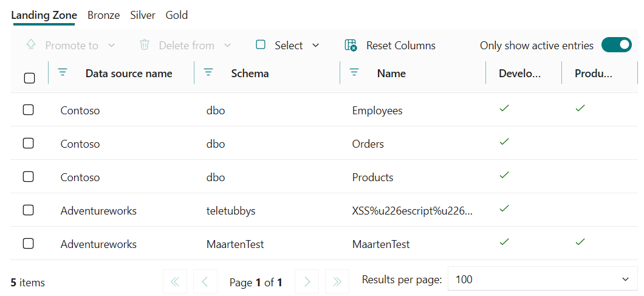Click Development checkmark for Orders row
The width and height of the screenshot is (644, 296).
pyautogui.click(x=504, y=142)
